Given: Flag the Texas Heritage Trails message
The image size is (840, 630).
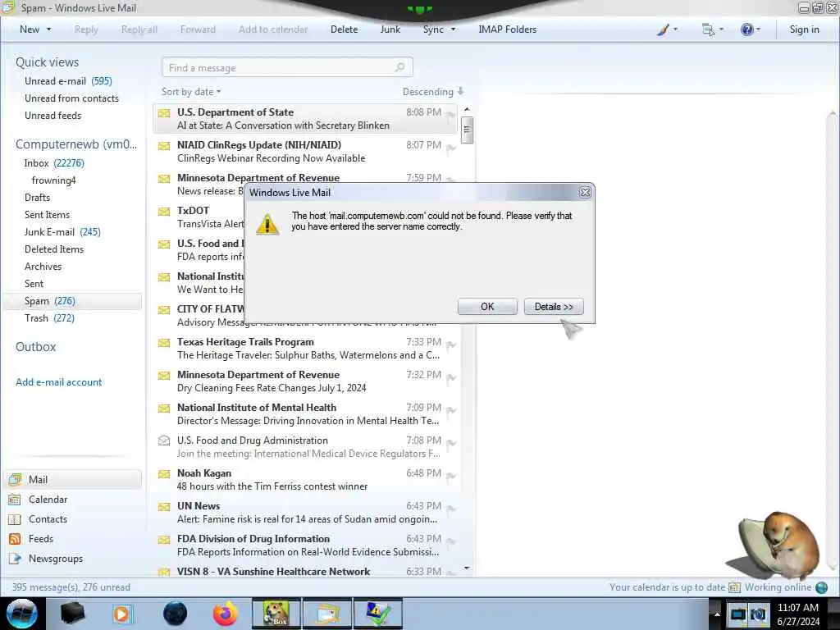Looking at the screenshot, I should 450,345.
